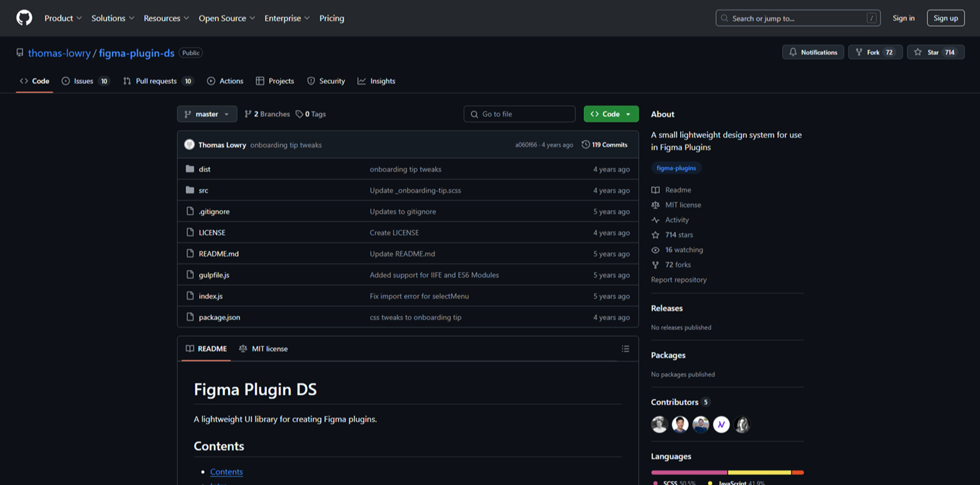
Task: Open the fifth contributor avatar
Action: (x=742, y=424)
